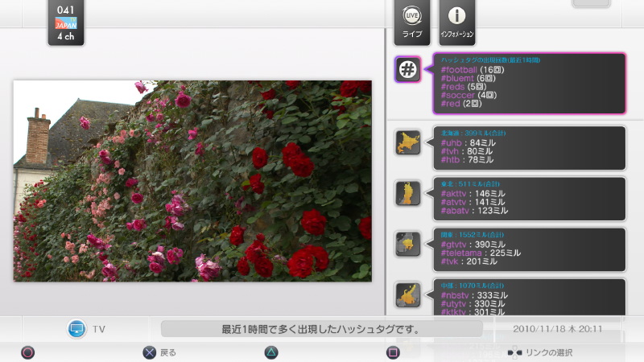Viewport: 644px width, 362px height.
Task: Click the Tohoku region map icon
Action: pyautogui.click(x=408, y=193)
